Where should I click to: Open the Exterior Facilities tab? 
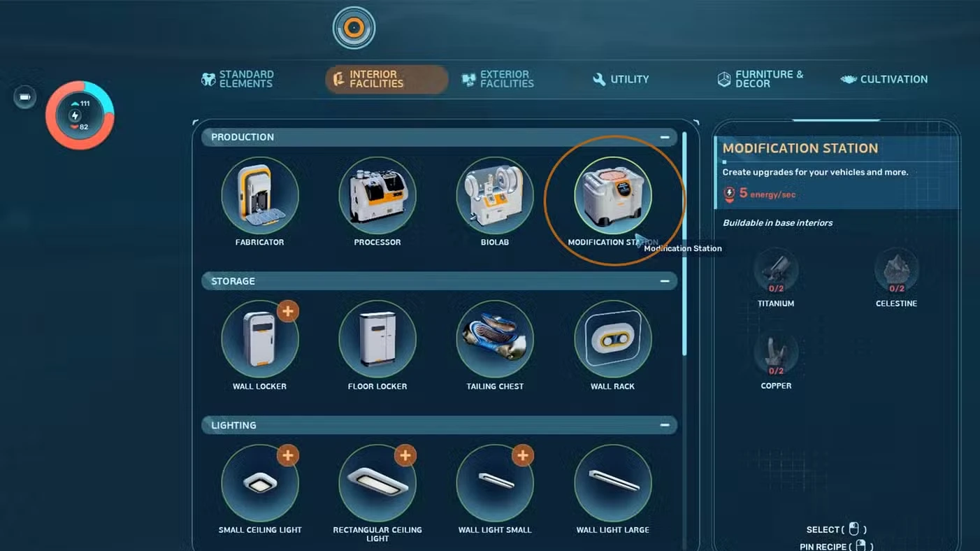(498, 79)
